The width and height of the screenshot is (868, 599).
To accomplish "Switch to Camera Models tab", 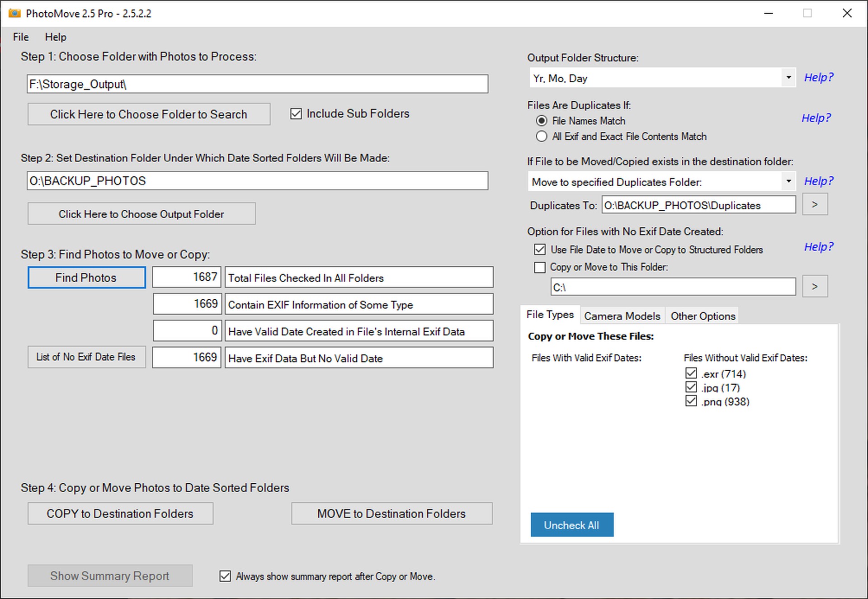I will (x=622, y=316).
